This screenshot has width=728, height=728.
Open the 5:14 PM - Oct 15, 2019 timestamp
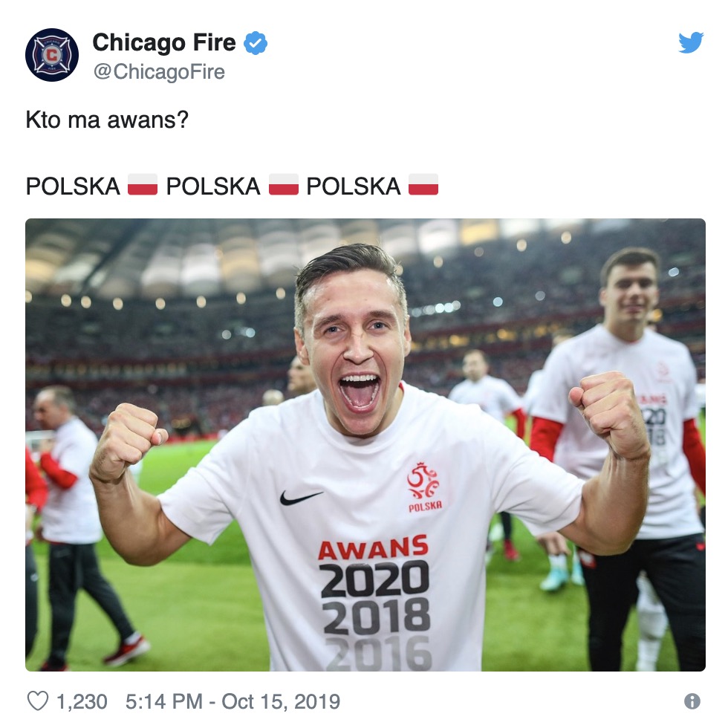coord(233,701)
